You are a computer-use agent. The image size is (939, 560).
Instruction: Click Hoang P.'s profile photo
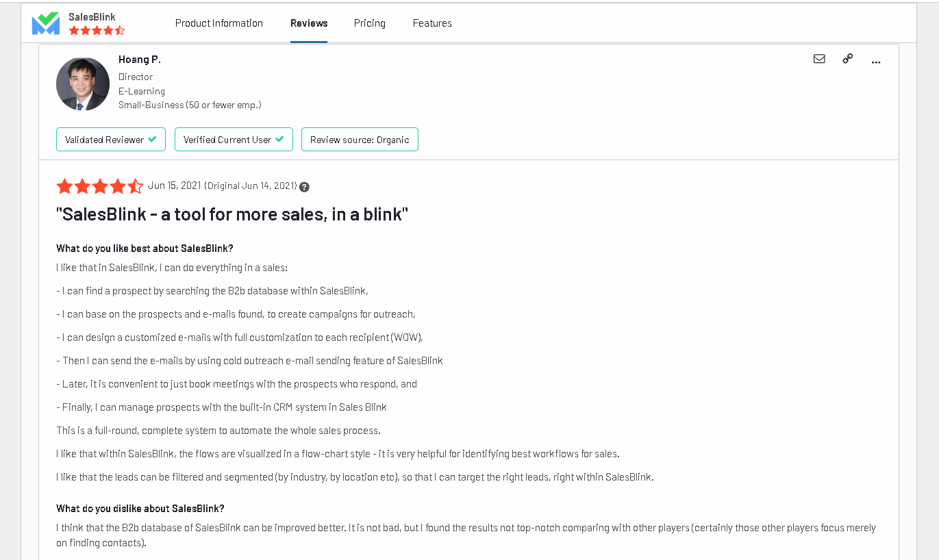pos(83,84)
